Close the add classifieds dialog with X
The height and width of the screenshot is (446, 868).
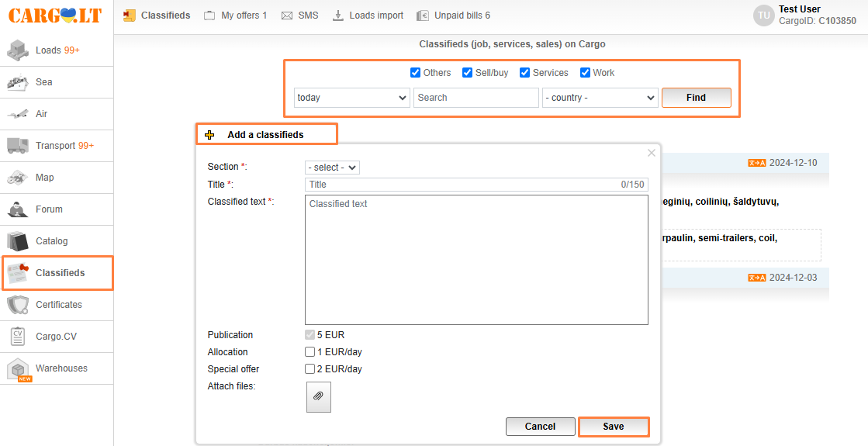click(x=652, y=153)
